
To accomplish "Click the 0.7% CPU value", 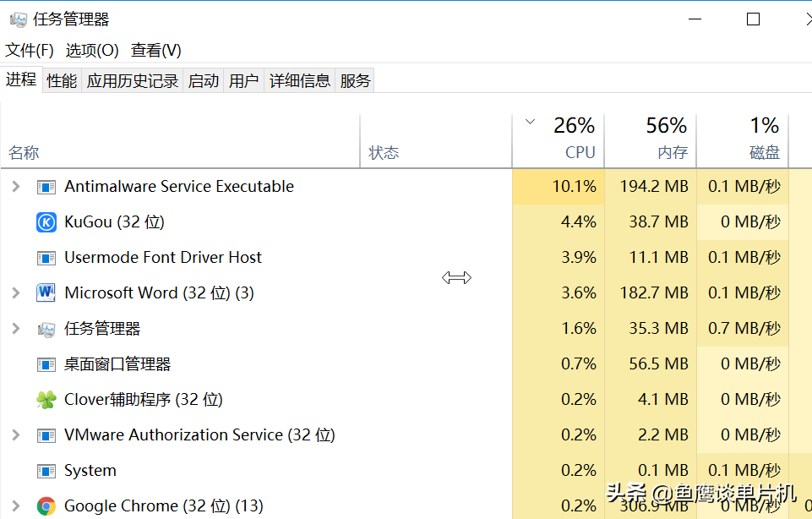I will coord(579,364).
